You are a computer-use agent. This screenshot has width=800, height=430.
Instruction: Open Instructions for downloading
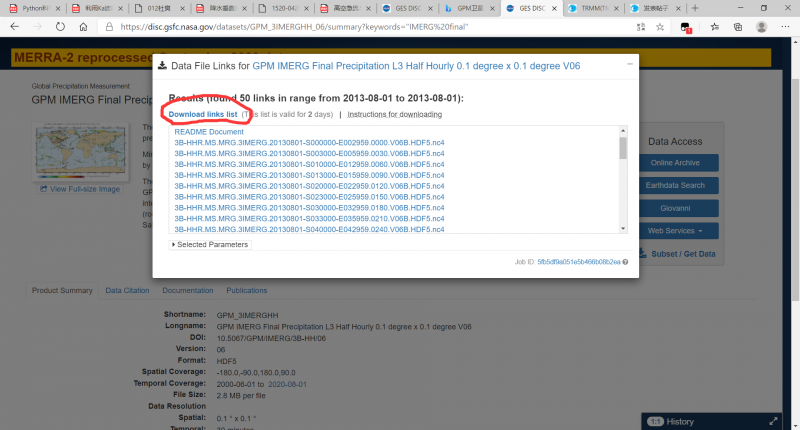394,114
